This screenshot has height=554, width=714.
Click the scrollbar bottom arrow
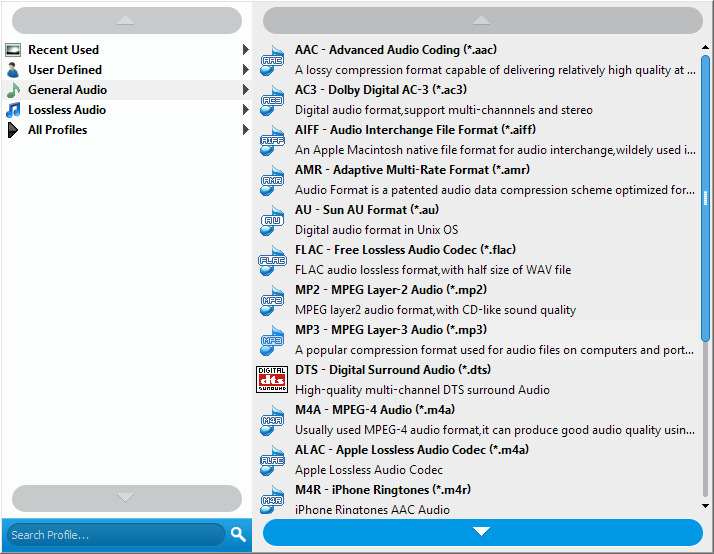(x=705, y=505)
